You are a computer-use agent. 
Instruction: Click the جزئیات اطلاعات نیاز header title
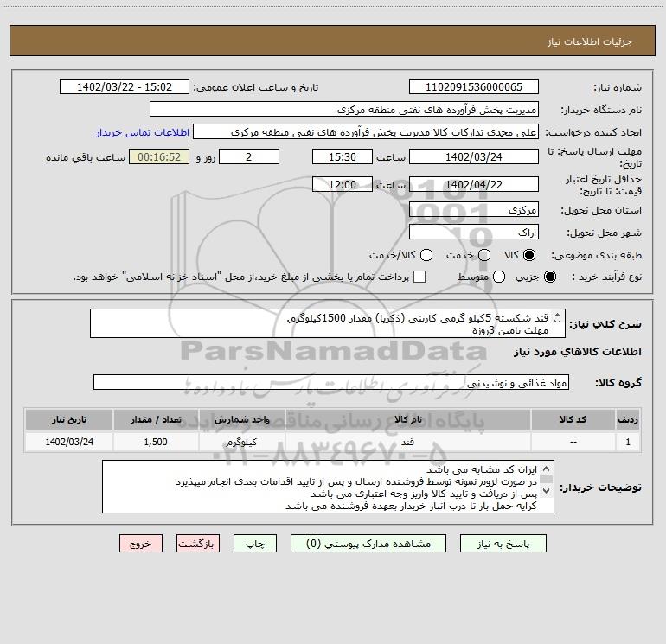click(590, 41)
